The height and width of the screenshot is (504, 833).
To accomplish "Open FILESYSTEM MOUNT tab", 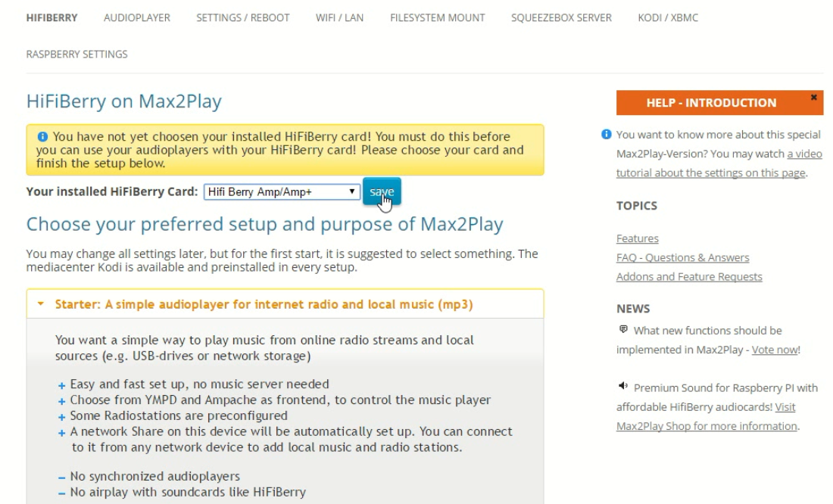I will click(x=437, y=17).
